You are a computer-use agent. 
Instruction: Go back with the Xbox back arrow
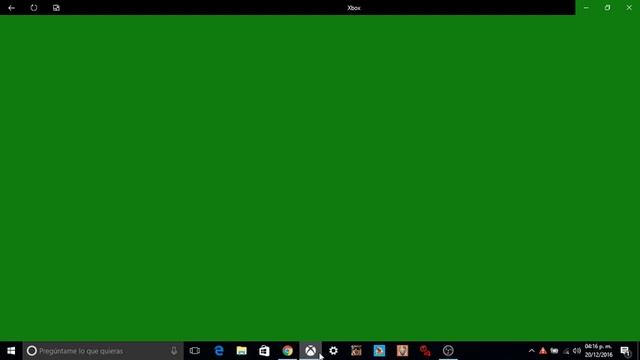click(11, 8)
